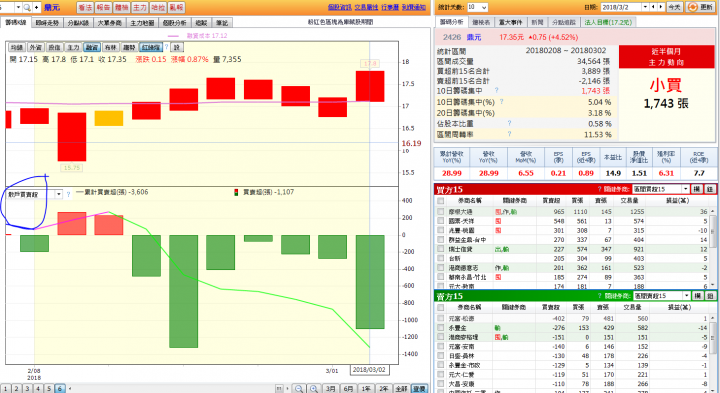Switch to the 分點追蹤 tab
Screen dimensions: 720x393
(x=563, y=22)
